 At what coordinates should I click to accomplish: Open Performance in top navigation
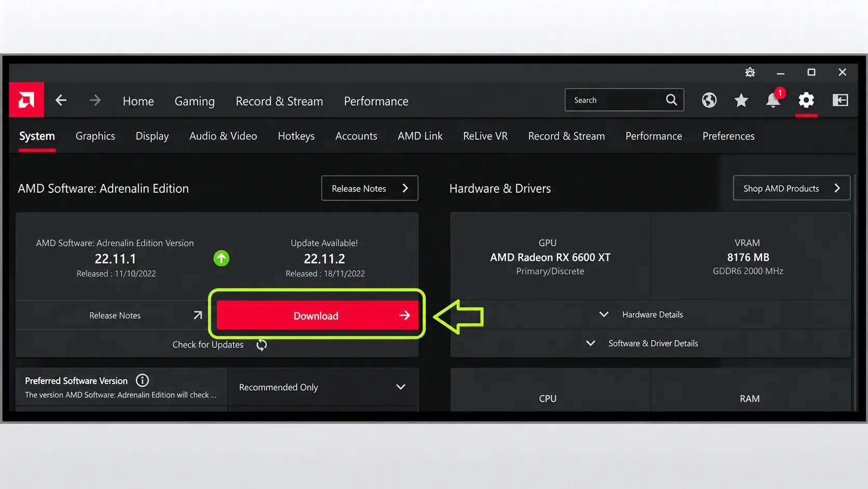pyautogui.click(x=376, y=101)
